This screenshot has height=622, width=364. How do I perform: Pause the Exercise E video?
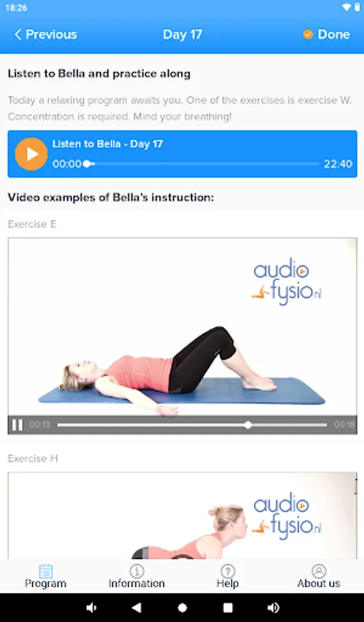coord(17,425)
